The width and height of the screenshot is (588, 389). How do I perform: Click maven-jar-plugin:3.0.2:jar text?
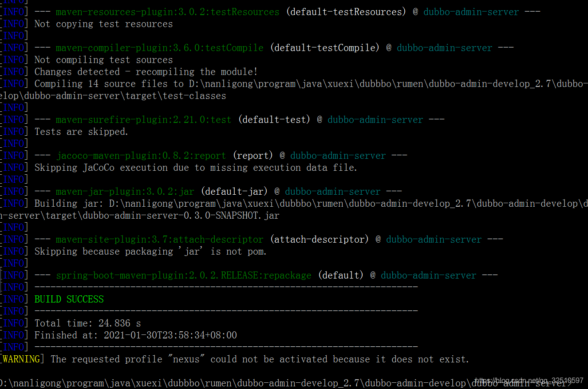pos(125,192)
